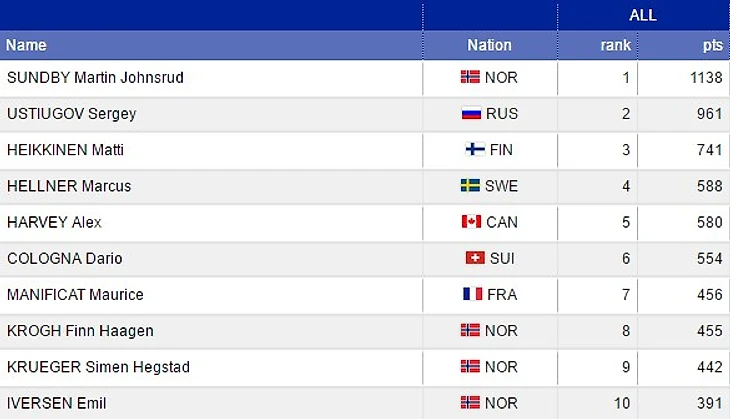The height and width of the screenshot is (419, 730).
Task: Sort by the Name column header
Action: (x=26, y=45)
